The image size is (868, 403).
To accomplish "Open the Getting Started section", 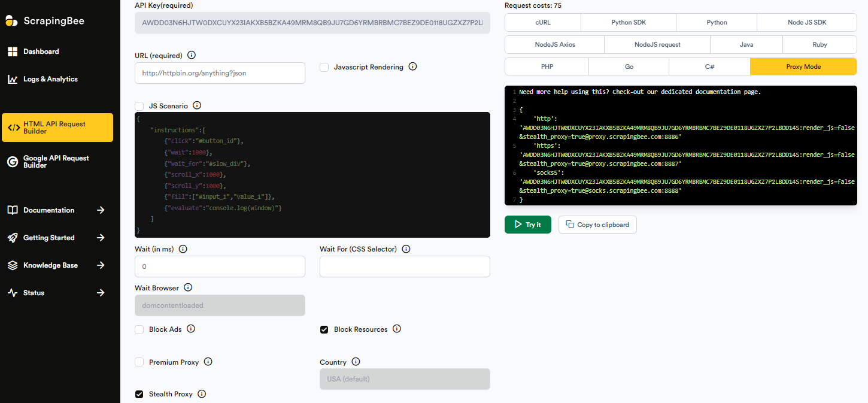I will (48, 237).
